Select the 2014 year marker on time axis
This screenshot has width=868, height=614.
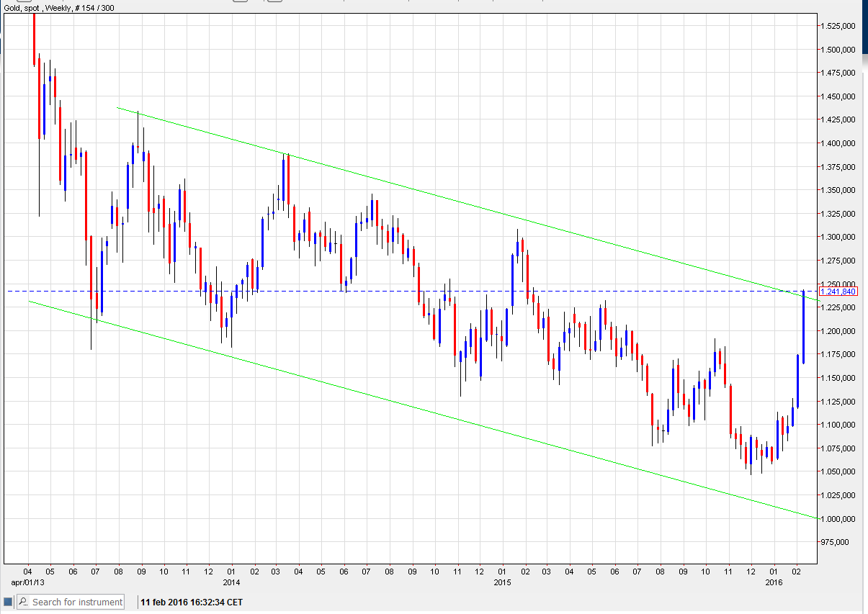coord(231,582)
